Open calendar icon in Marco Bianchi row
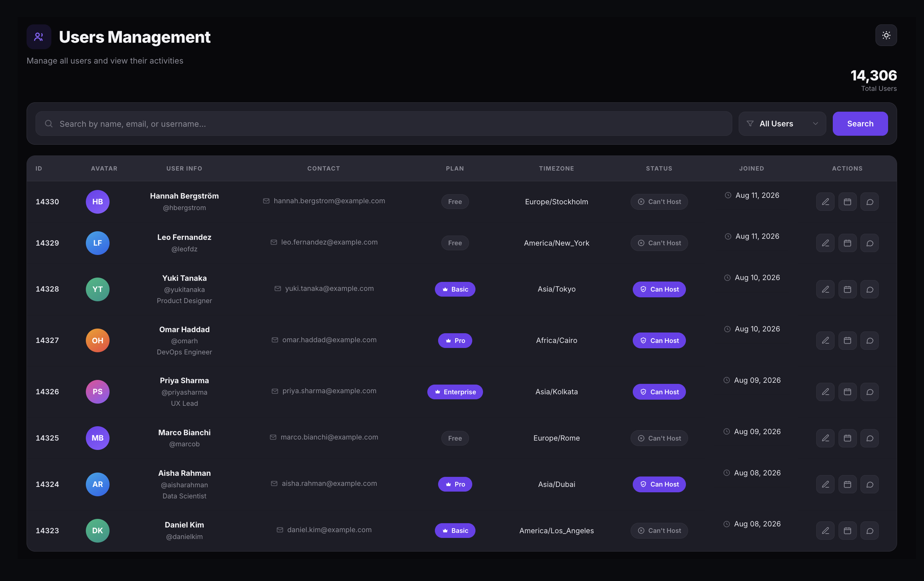Screen dimensions: 924x581 pyautogui.click(x=847, y=438)
